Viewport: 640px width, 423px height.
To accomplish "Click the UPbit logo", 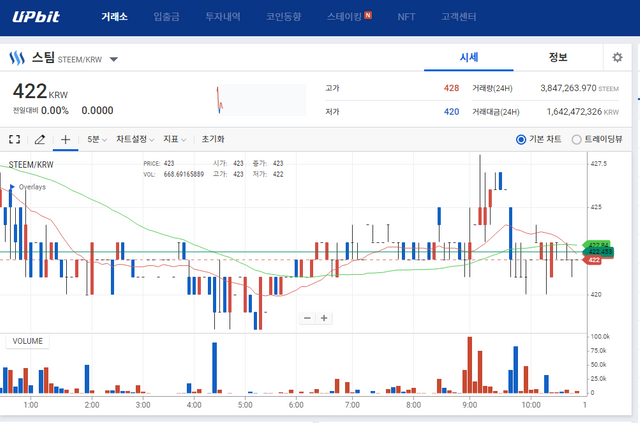I will (36, 17).
